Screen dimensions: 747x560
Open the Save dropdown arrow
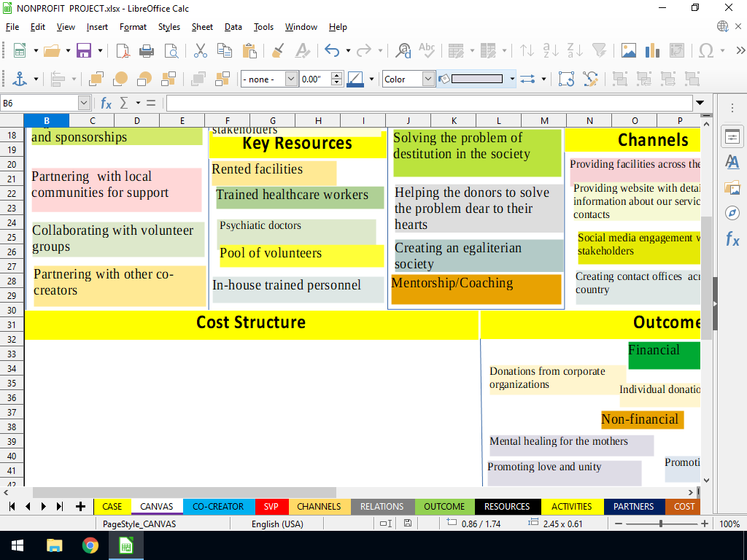coord(100,50)
